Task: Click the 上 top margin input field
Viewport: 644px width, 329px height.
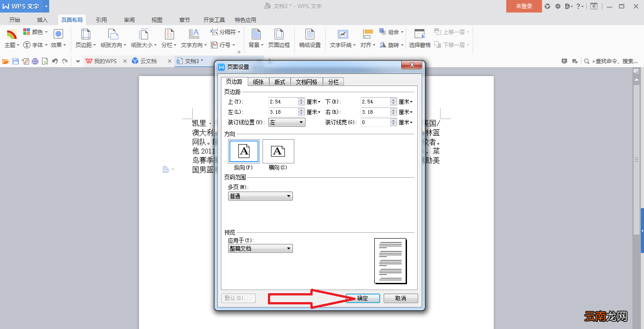Action: tap(283, 102)
